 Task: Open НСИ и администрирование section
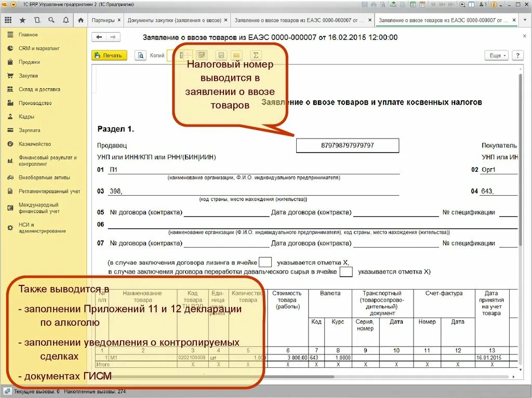coord(42,228)
